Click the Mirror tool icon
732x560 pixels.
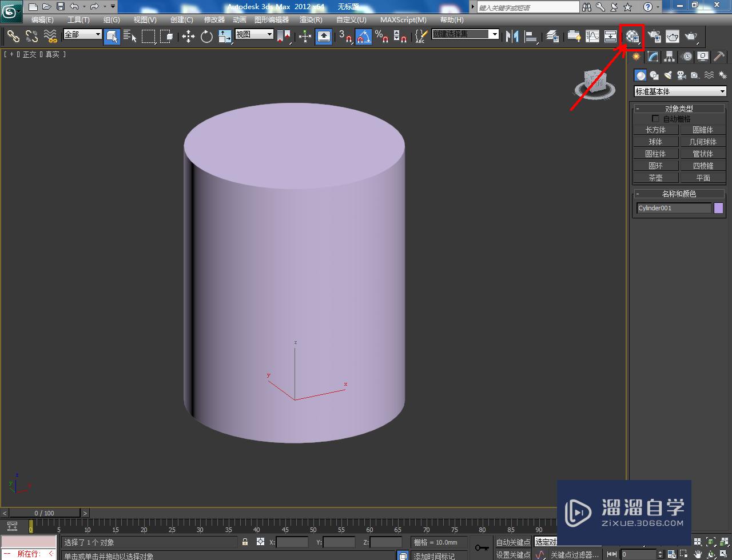[512, 37]
